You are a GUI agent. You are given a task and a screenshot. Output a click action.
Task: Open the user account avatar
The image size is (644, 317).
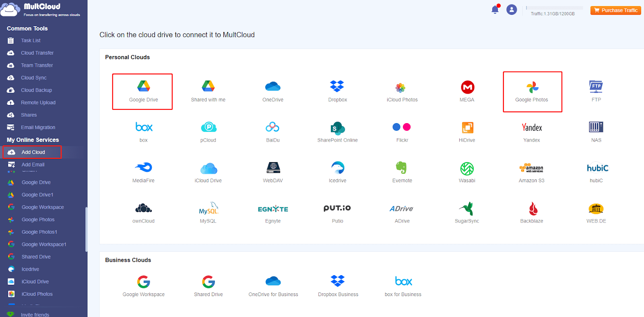click(512, 10)
